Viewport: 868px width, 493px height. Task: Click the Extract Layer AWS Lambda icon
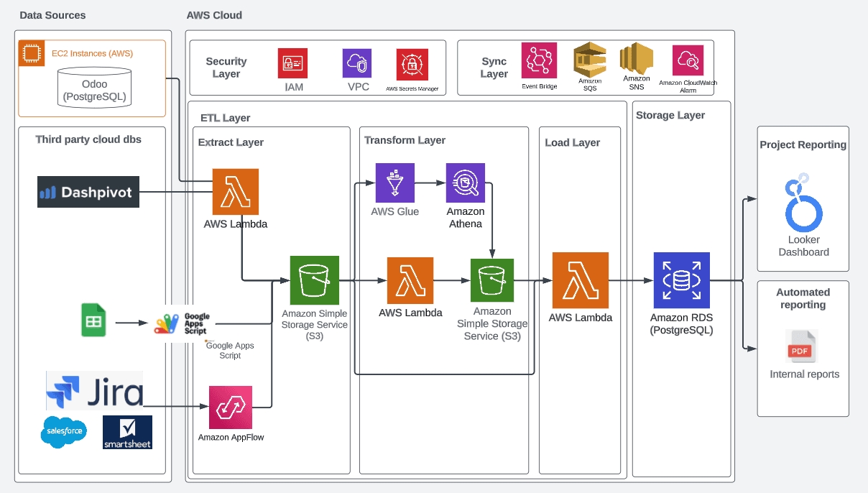[235, 192]
